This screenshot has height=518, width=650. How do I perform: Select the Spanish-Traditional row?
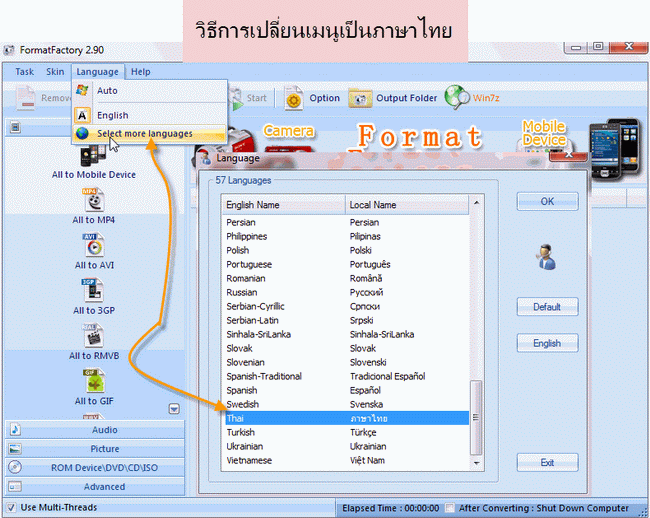(x=347, y=376)
